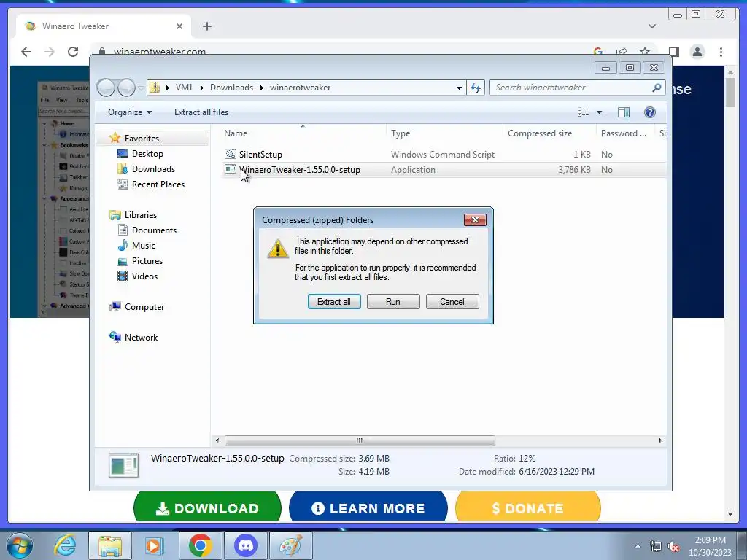Click the Explorer back navigation button
This screenshot has height=560, width=747.
click(x=106, y=87)
